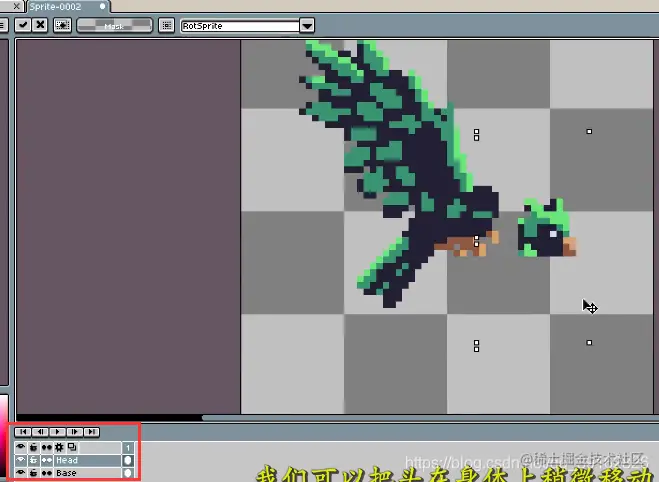Image resolution: width=659 pixels, height=482 pixels.
Task: Select the Base layer name
Action: [x=87, y=473]
